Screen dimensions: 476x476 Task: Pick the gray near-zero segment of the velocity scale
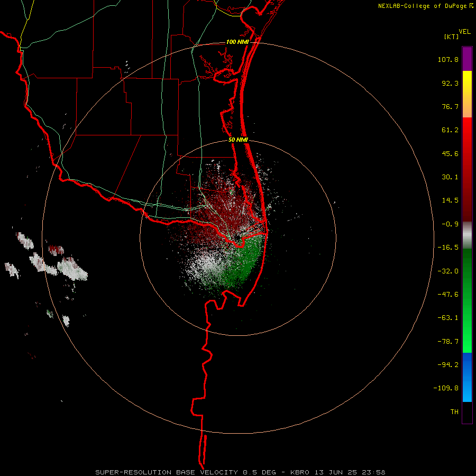click(467, 235)
